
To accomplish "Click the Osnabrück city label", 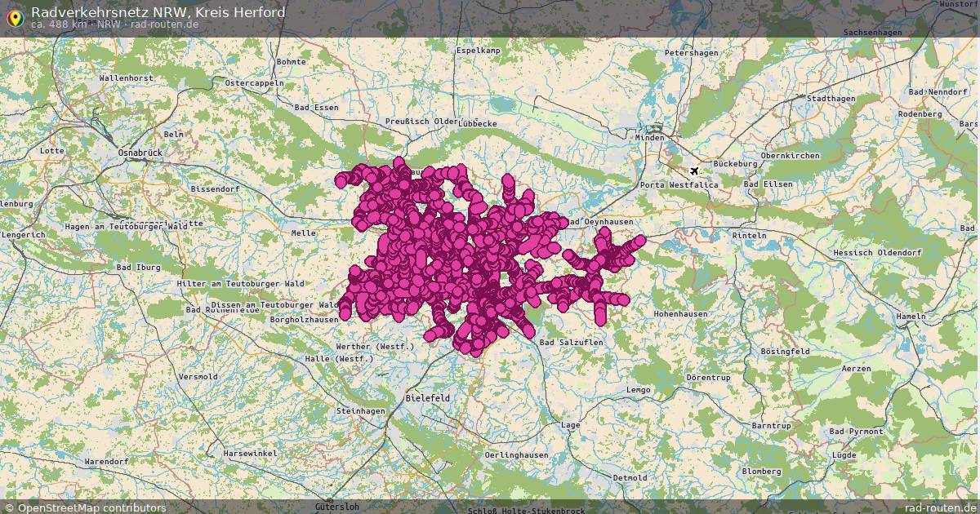I will pyautogui.click(x=140, y=153).
